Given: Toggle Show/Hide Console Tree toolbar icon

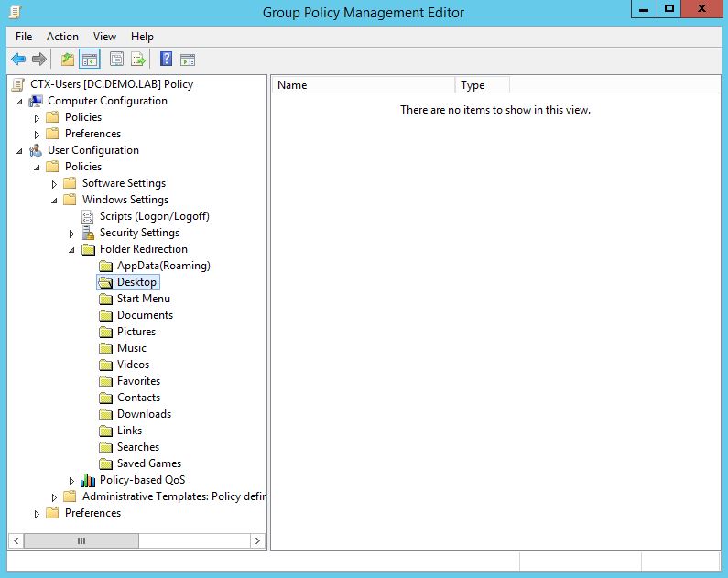Looking at the screenshot, I should tap(90, 60).
